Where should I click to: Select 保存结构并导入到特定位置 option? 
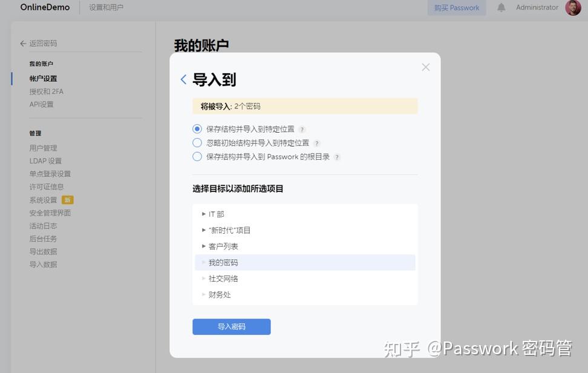(x=196, y=128)
